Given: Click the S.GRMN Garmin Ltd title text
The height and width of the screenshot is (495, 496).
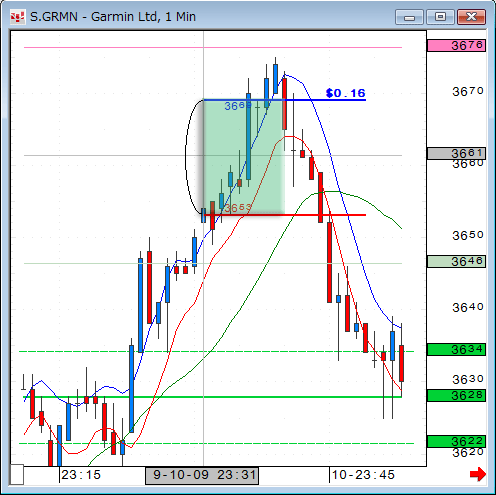Looking at the screenshot, I should (113, 17).
